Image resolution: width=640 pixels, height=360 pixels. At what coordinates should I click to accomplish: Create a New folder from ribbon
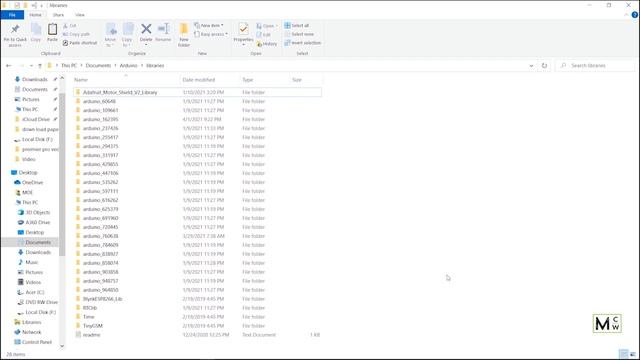(x=184, y=35)
